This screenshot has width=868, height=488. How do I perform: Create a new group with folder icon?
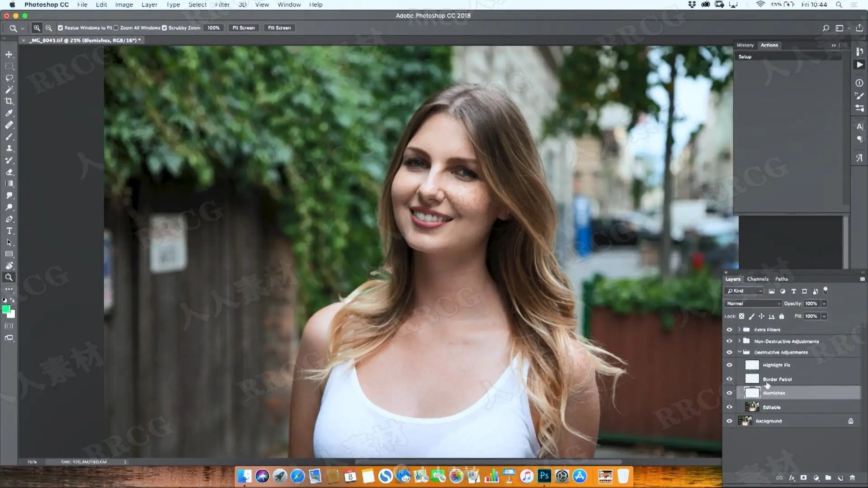click(828, 478)
